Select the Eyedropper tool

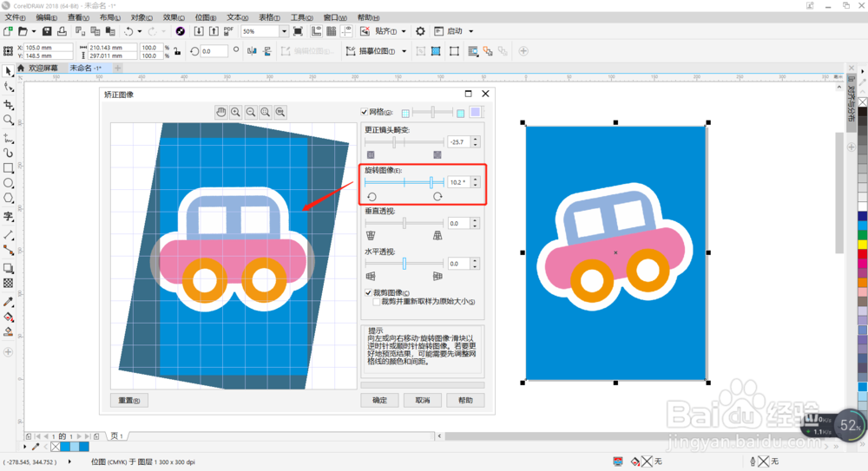tap(8, 302)
